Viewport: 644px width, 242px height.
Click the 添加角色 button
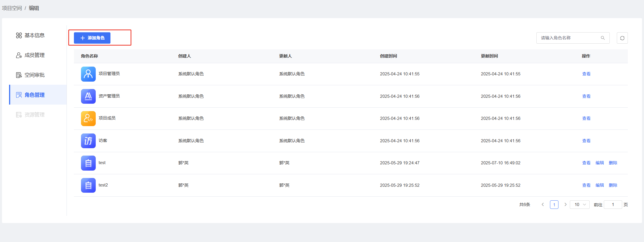point(92,38)
